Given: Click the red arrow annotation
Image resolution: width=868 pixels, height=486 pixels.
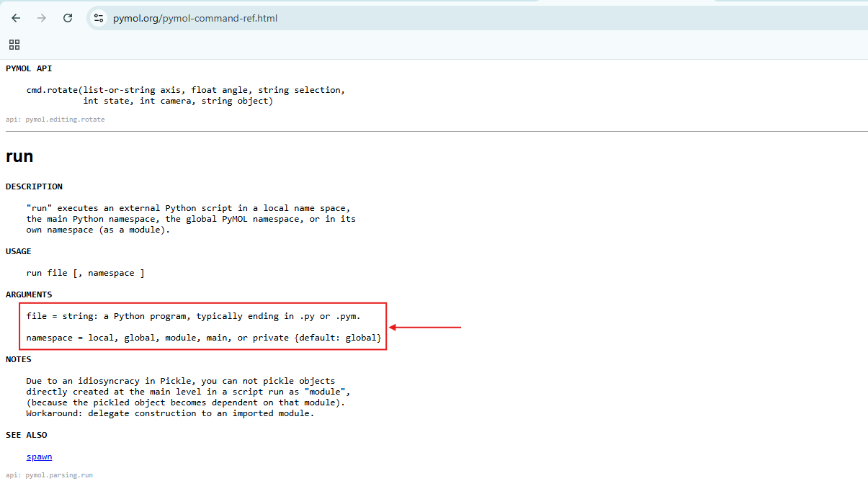Looking at the screenshot, I should click(425, 328).
